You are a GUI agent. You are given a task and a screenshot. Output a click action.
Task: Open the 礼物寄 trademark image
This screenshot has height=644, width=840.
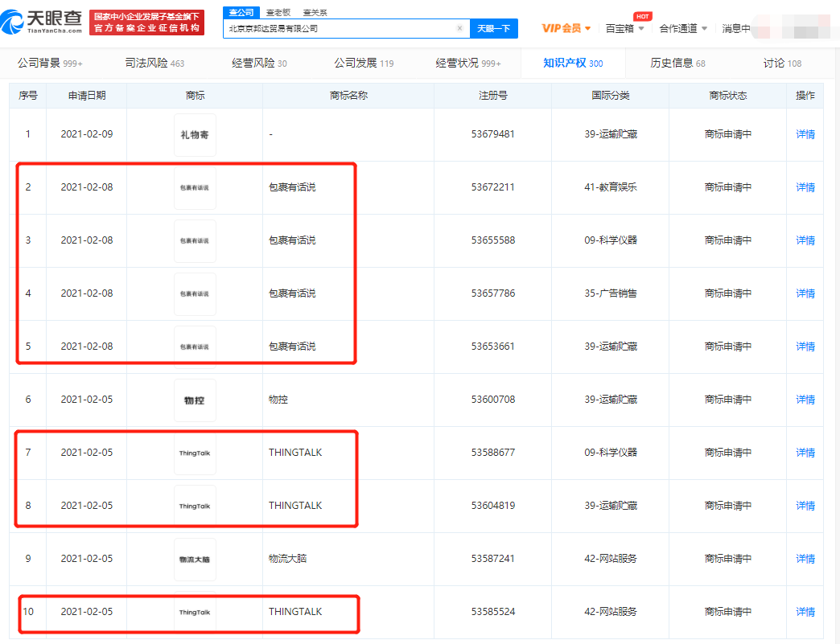pos(195,135)
